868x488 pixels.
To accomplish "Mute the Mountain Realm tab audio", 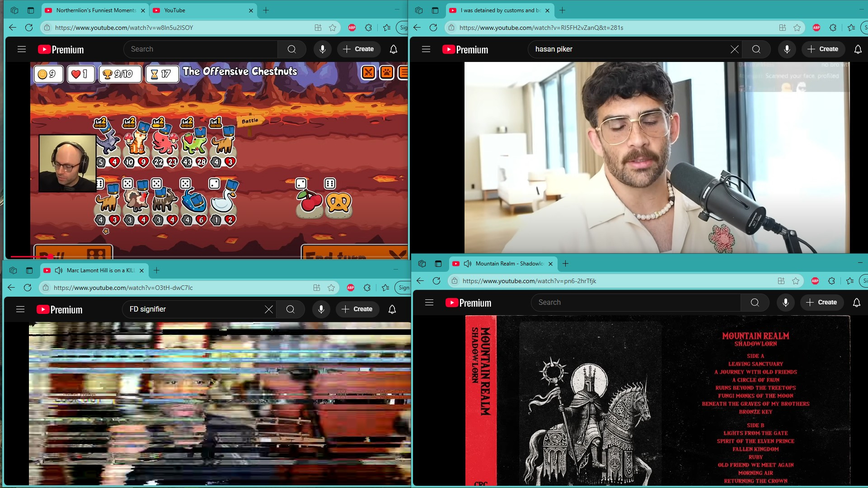I will click(468, 264).
